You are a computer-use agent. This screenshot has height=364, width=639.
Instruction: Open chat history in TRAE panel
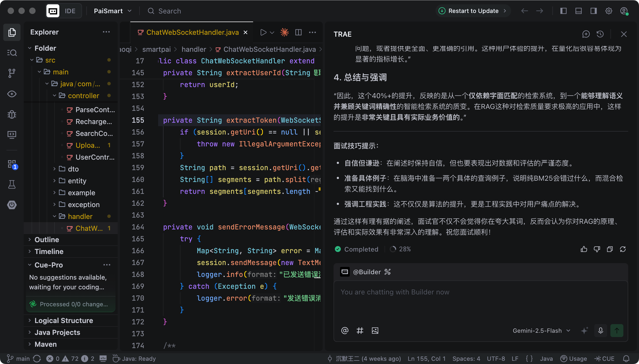600,34
